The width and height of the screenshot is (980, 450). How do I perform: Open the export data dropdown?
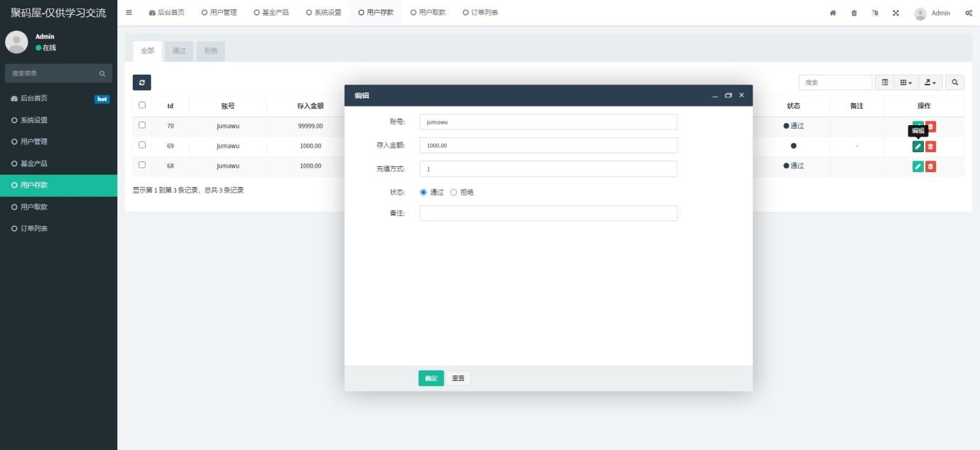point(930,82)
